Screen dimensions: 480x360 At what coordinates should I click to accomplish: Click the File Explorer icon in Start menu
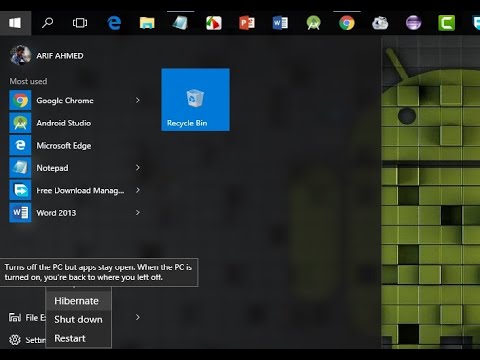click(x=15, y=318)
